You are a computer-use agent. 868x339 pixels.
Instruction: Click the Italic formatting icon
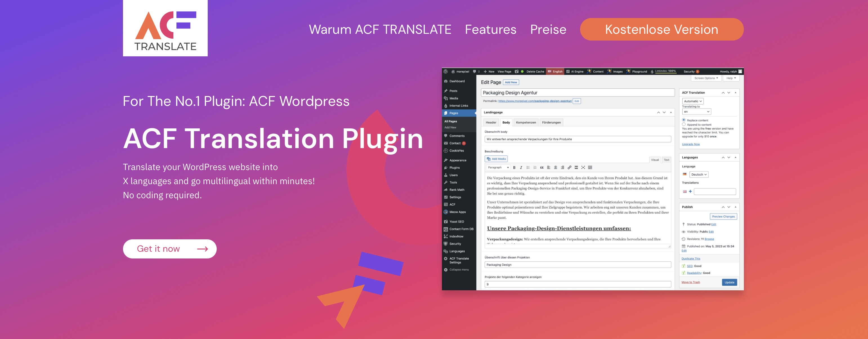point(521,168)
